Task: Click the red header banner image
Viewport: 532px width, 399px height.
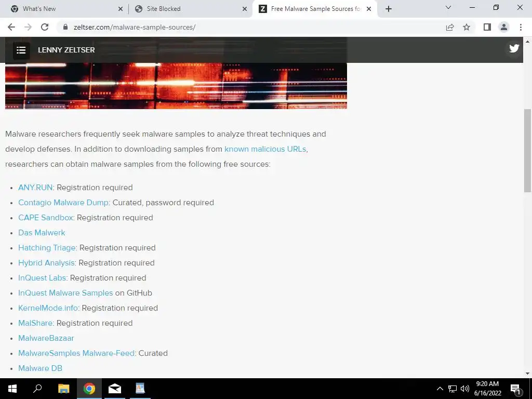Action: coord(176,86)
